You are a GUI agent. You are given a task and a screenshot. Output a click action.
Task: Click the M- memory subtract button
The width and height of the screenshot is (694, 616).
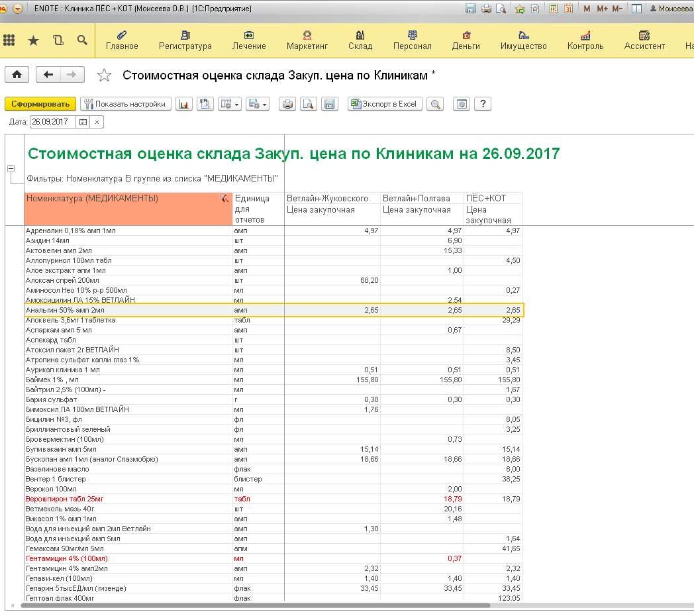[x=617, y=9]
